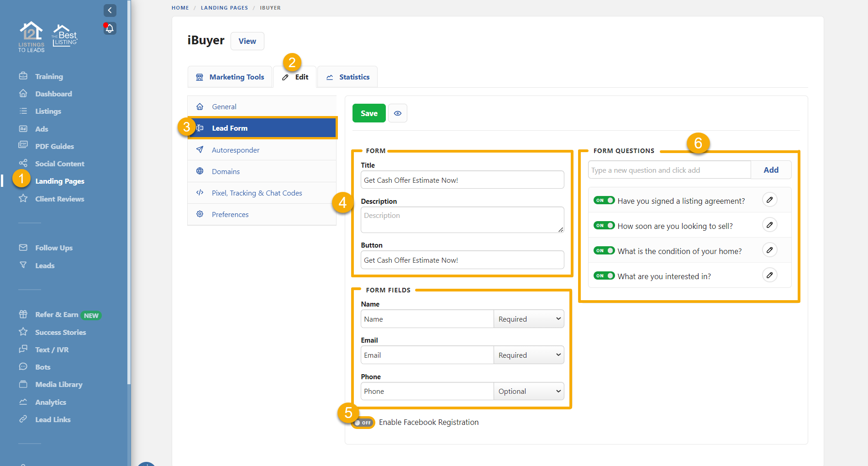
Task: Switch to the Statistics tab
Action: [347, 77]
